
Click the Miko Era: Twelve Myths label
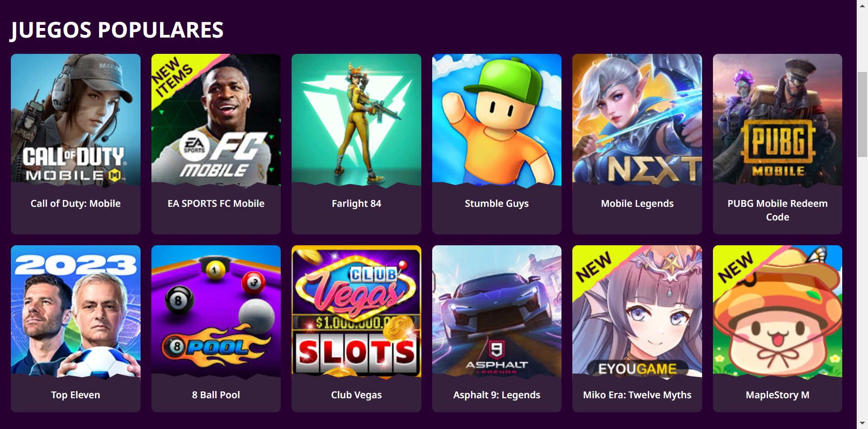637,395
